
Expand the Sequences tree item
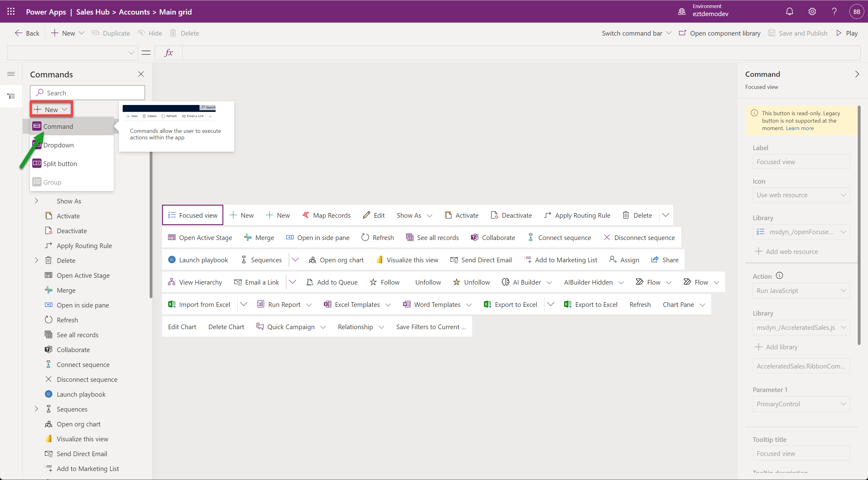pyautogui.click(x=36, y=409)
